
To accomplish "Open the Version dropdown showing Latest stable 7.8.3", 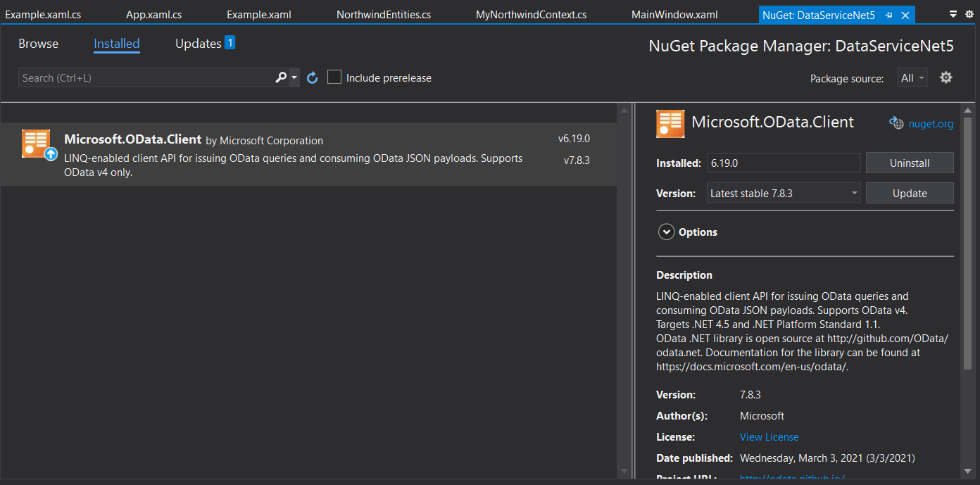I will point(783,193).
